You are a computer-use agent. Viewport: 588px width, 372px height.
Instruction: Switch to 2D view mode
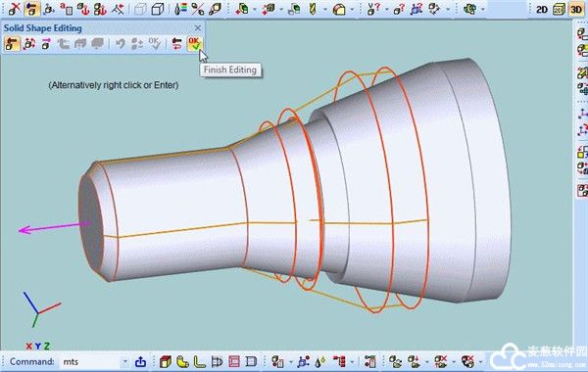541,10
